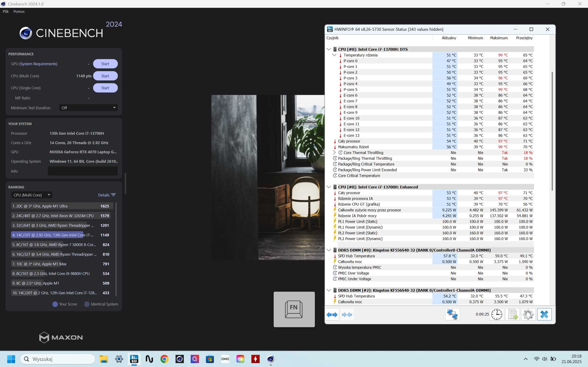Click the volume speaker tray icon
The image size is (588, 367).
[545, 359]
